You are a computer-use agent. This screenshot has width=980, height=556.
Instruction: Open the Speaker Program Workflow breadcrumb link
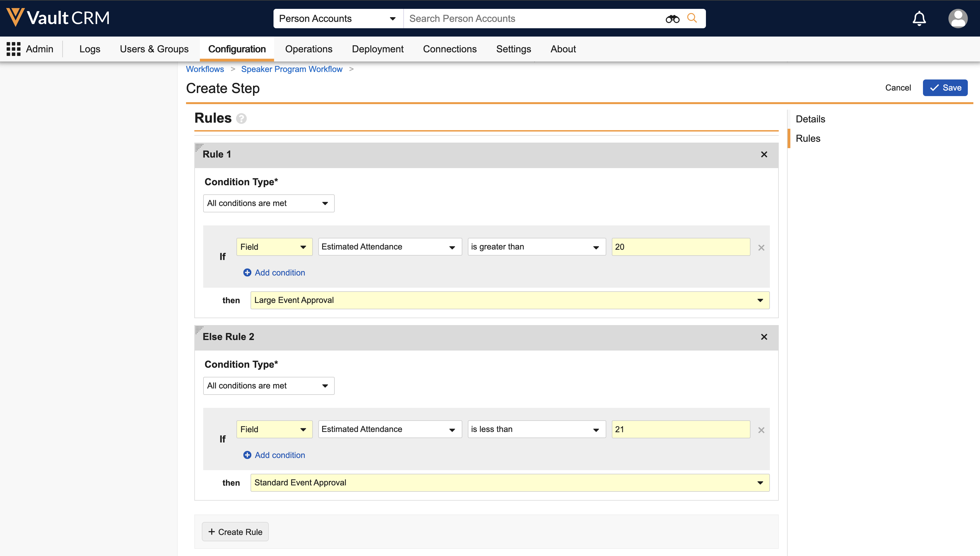pos(292,69)
